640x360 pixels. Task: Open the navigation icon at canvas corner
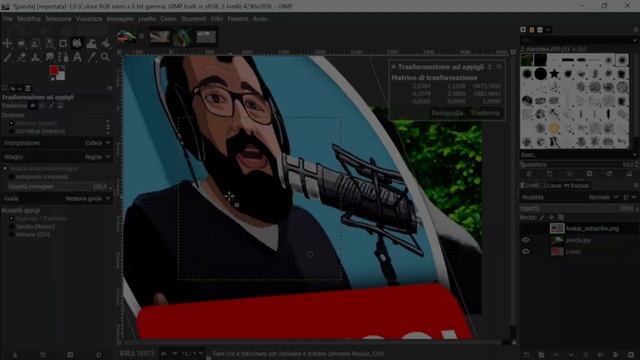click(514, 342)
